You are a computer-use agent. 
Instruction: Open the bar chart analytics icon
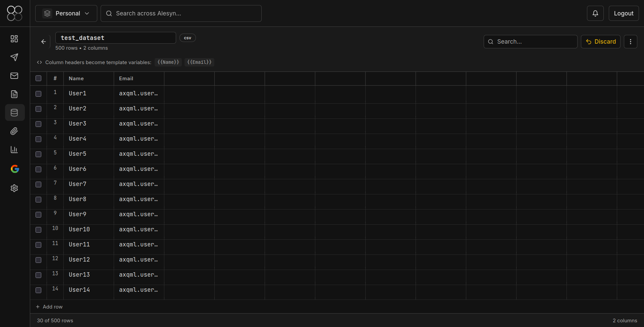[x=14, y=150]
